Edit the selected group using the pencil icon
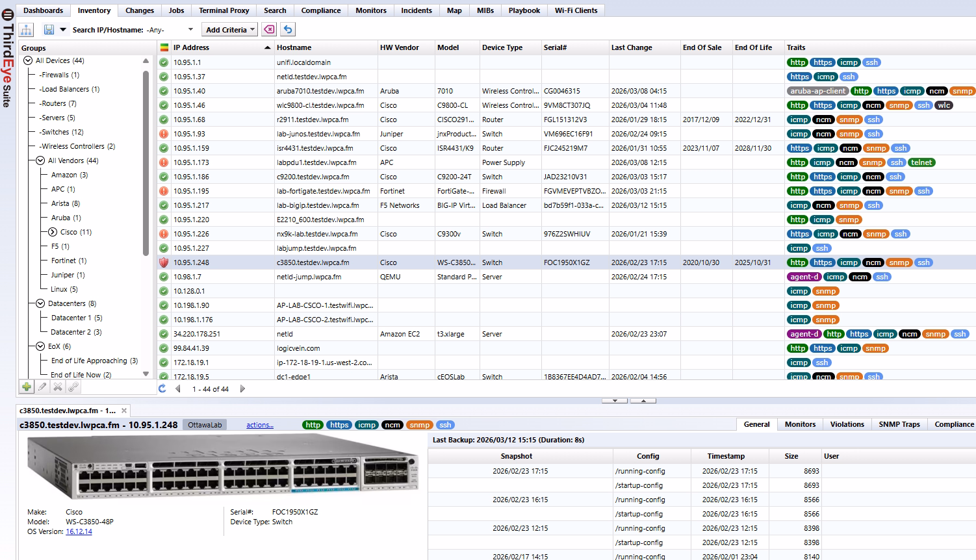976x560 pixels. coord(42,386)
